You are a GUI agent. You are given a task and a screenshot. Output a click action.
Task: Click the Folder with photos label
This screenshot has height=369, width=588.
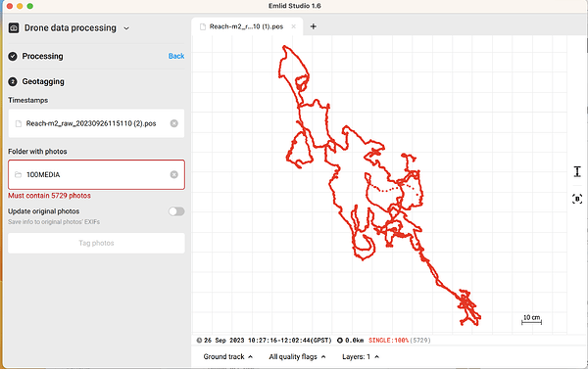tap(37, 152)
